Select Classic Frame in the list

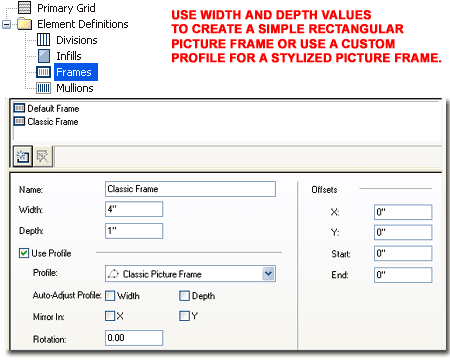53,122
